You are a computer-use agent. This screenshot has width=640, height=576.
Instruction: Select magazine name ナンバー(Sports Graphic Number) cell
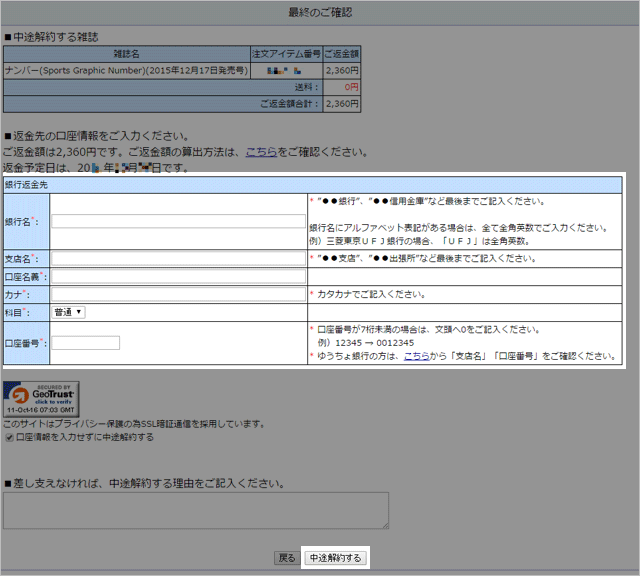click(127, 71)
